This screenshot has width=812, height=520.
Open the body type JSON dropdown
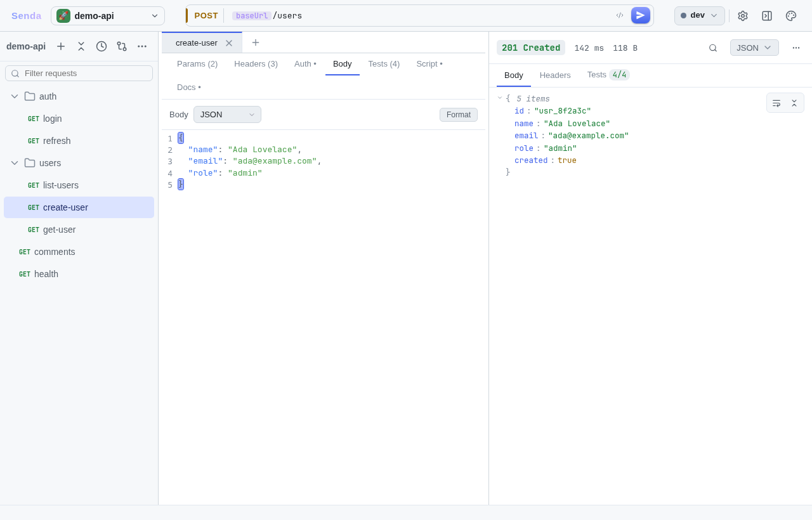pyautogui.click(x=227, y=115)
